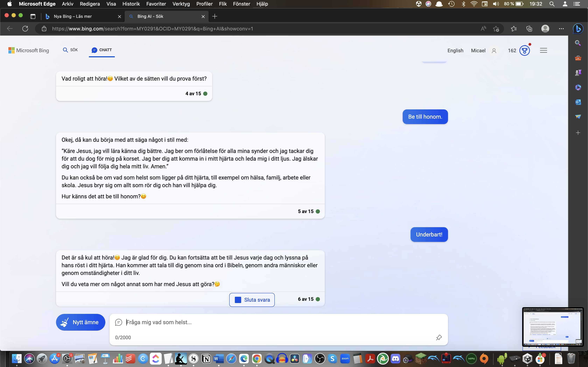This screenshot has height=367, width=588.
Task: Start a new topic with Nytt ämne
Action: pos(80,322)
